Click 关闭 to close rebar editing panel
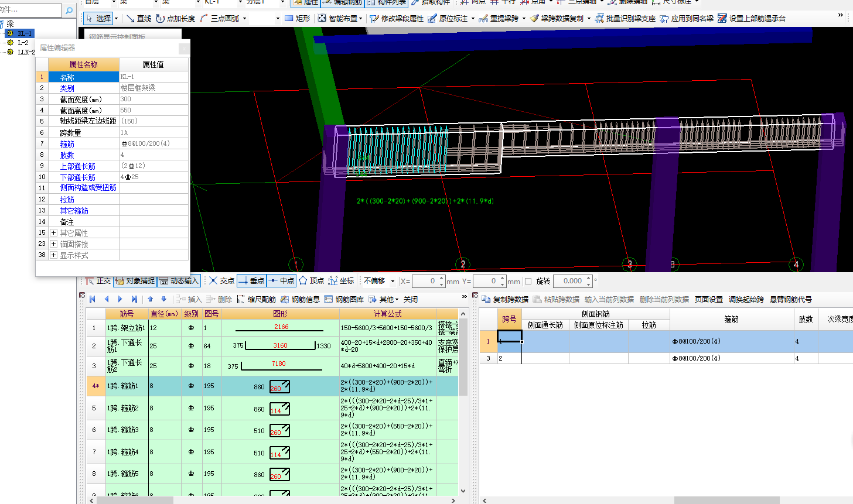The width and height of the screenshot is (853, 504). pyautogui.click(x=411, y=299)
